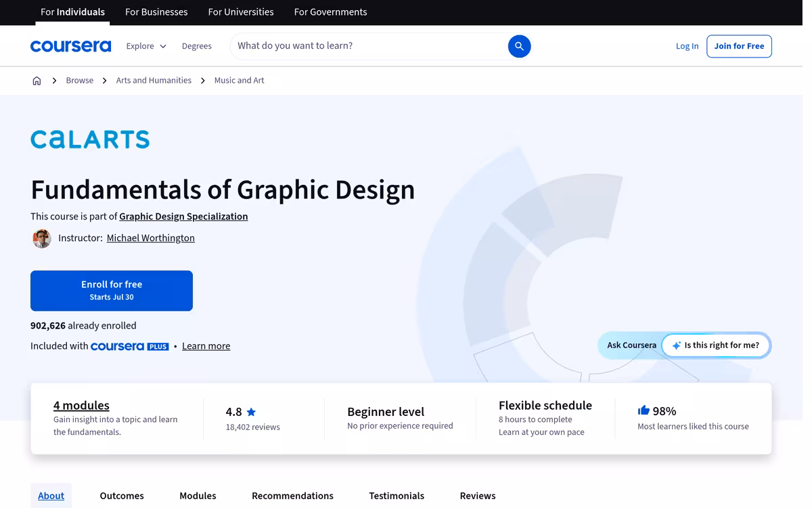This screenshot has width=812, height=508.
Task: Open the Degrees menu
Action: tap(197, 46)
